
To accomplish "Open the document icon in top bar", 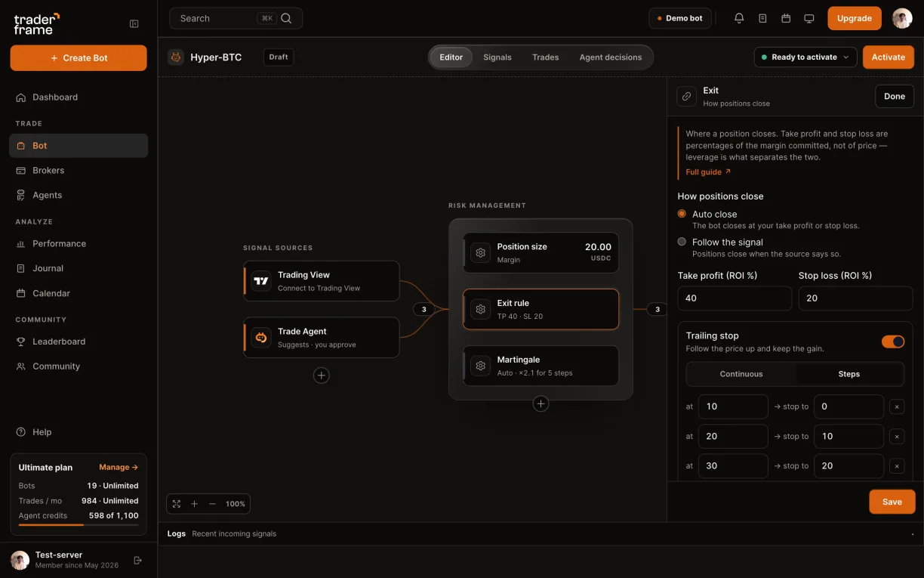I will (x=762, y=18).
